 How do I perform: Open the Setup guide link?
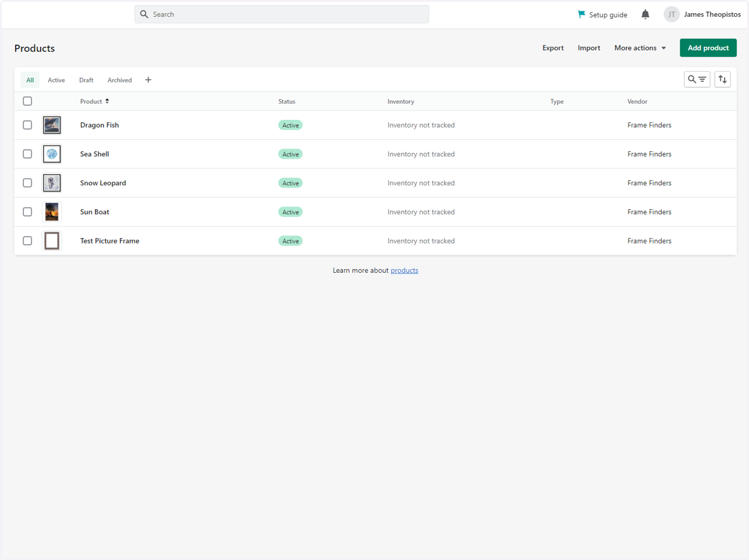pos(603,14)
